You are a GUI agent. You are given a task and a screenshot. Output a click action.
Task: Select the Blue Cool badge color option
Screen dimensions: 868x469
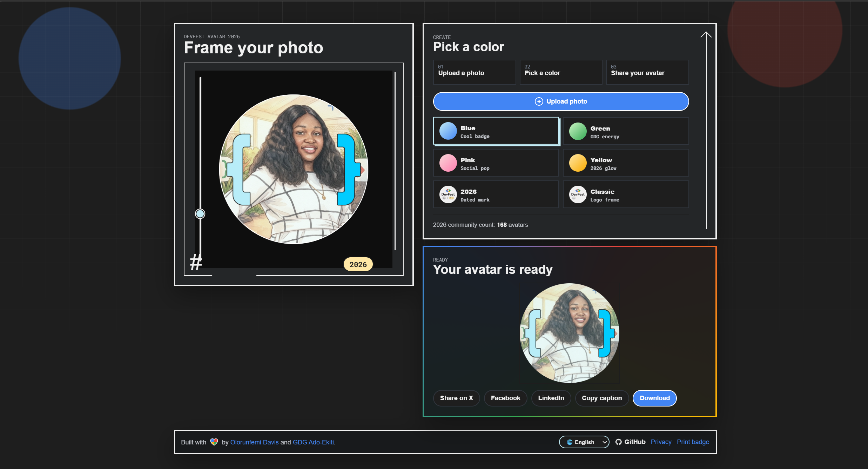(496, 131)
